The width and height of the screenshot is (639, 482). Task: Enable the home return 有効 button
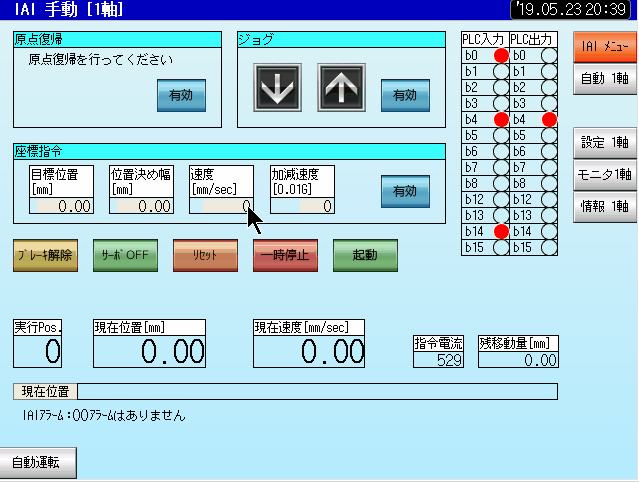click(181, 95)
